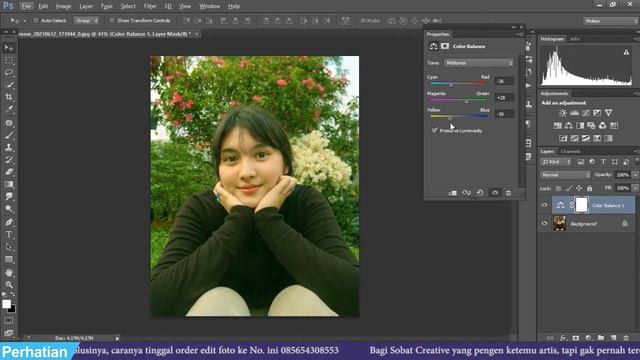Toggle lock image pixels brush icon
This screenshot has height=360, width=640.
pos(569,189)
